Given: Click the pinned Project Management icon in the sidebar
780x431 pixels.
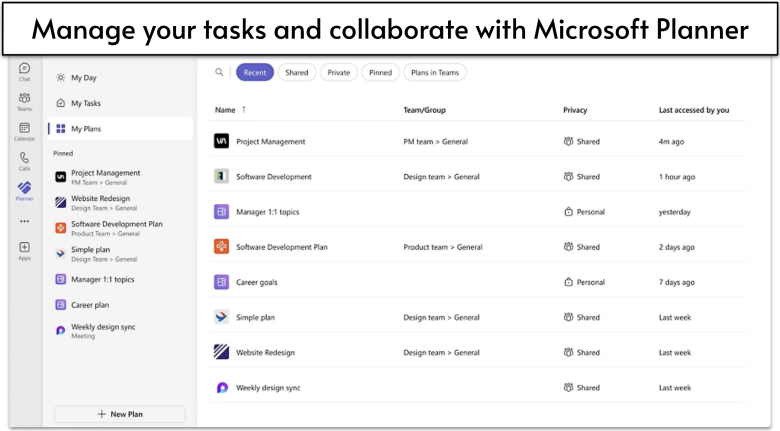Looking at the screenshot, I should tap(61, 177).
